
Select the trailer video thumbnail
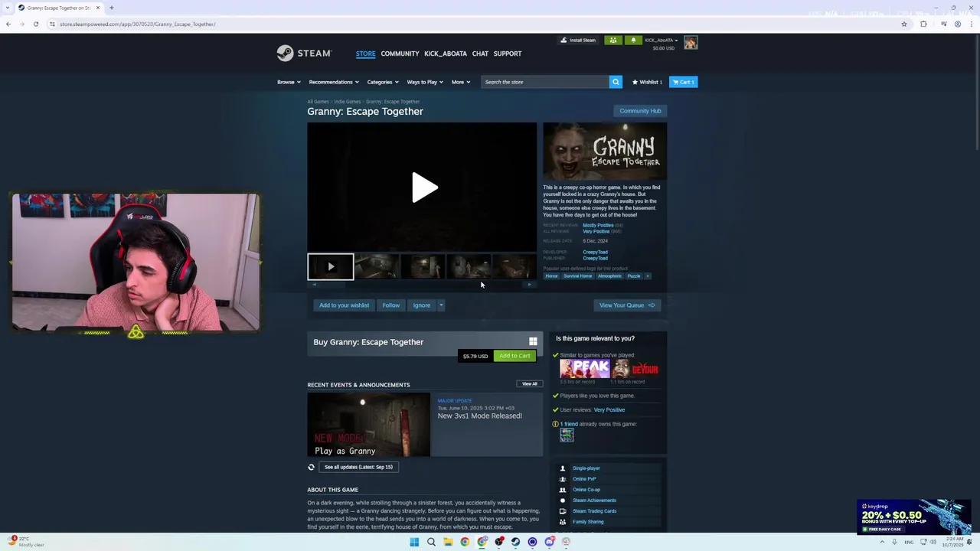331,266
